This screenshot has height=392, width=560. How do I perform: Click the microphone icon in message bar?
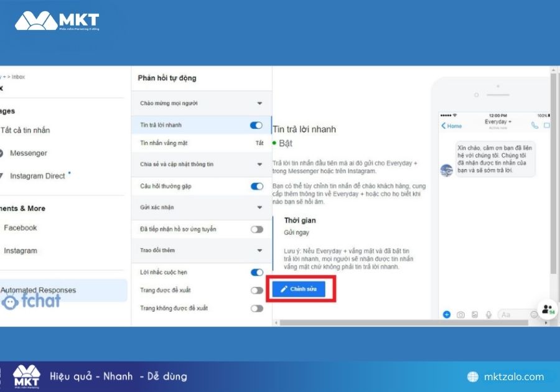click(489, 315)
